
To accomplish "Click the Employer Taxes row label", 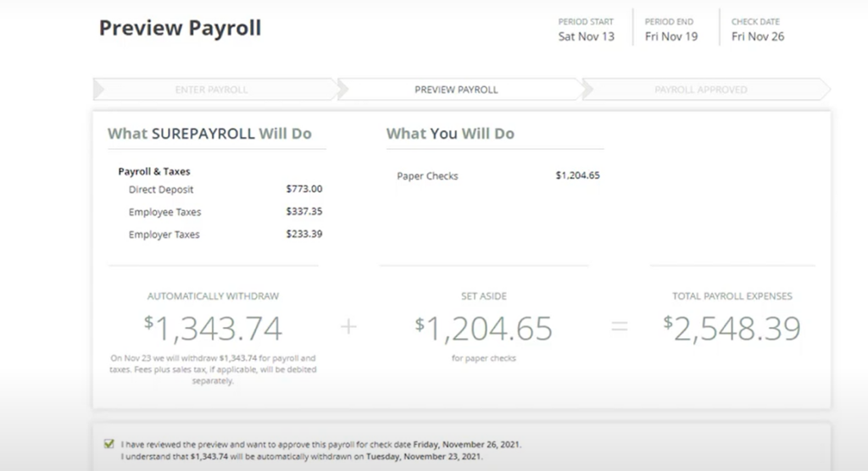I will 164,235.
